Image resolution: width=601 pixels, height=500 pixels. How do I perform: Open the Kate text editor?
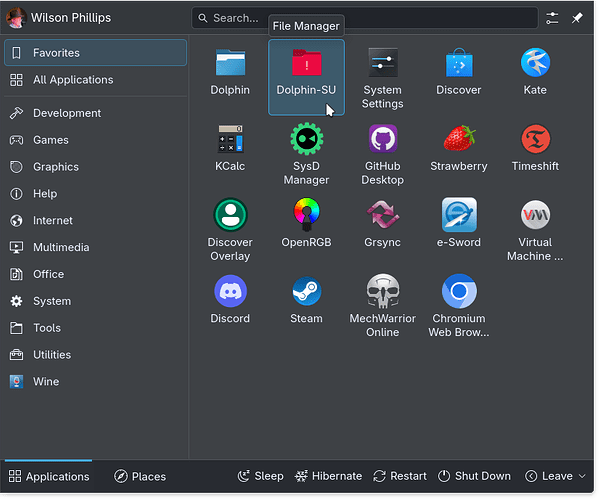[x=535, y=62]
